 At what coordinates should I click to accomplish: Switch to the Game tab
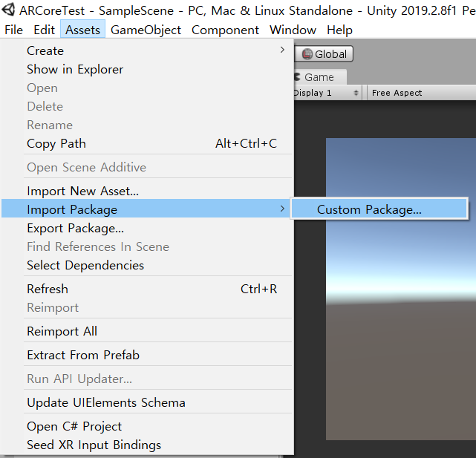pos(319,77)
